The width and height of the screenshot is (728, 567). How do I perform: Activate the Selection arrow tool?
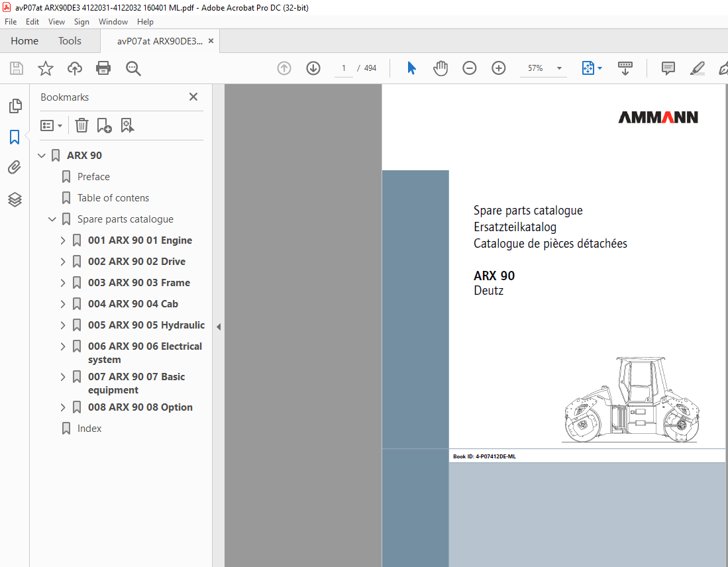point(411,68)
